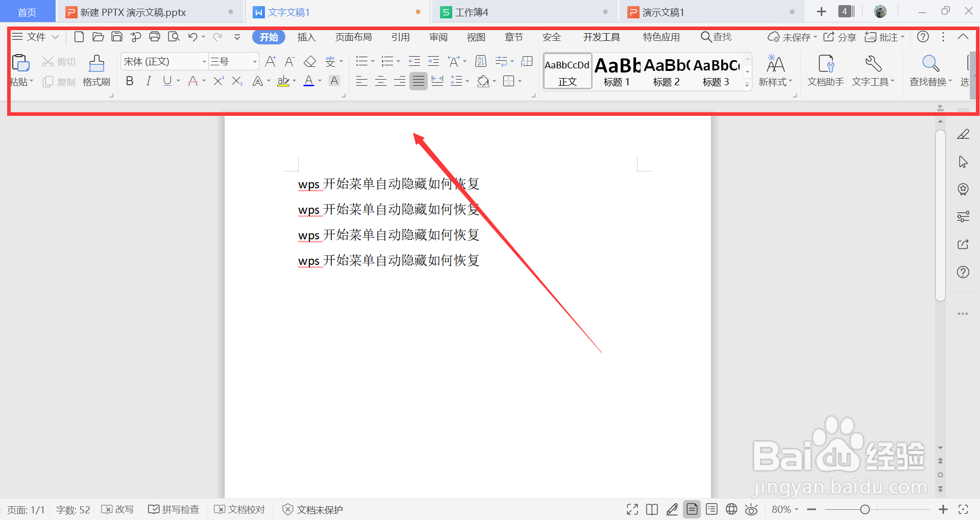Image resolution: width=980 pixels, height=520 pixels.
Task: Expand the line spacing dropdown arrow
Action: 467,81
